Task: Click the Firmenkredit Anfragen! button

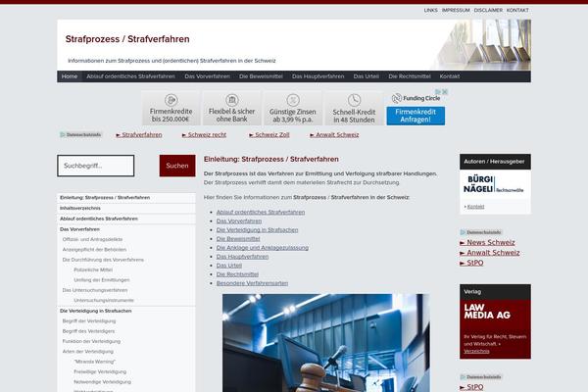Action: coord(416,116)
